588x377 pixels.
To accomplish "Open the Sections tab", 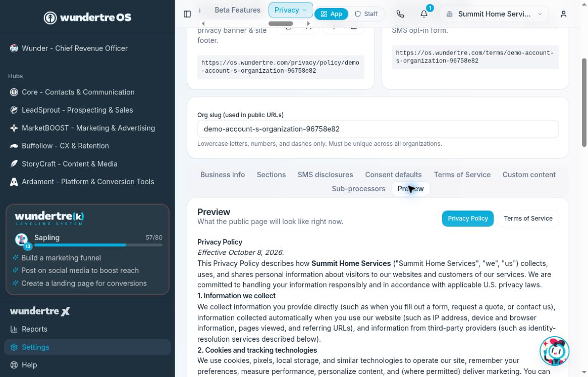I will click(x=271, y=175).
